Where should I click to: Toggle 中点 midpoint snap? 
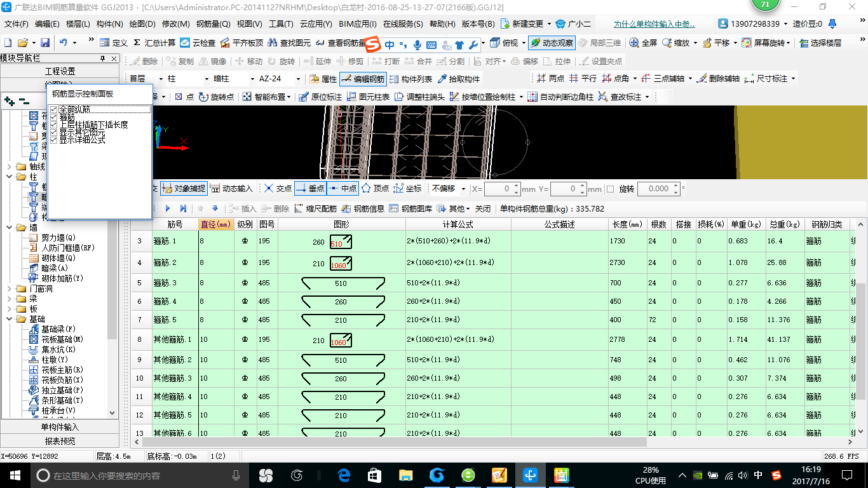343,189
